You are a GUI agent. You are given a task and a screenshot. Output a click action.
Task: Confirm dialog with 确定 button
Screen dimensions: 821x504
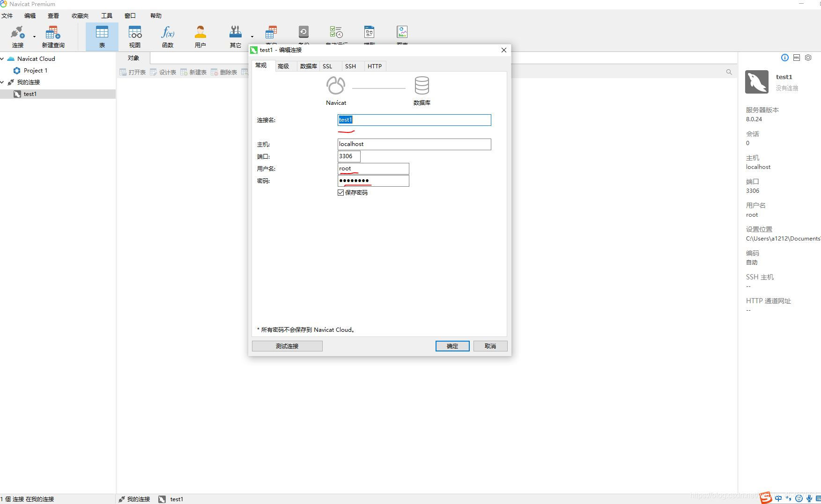pyautogui.click(x=452, y=346)
